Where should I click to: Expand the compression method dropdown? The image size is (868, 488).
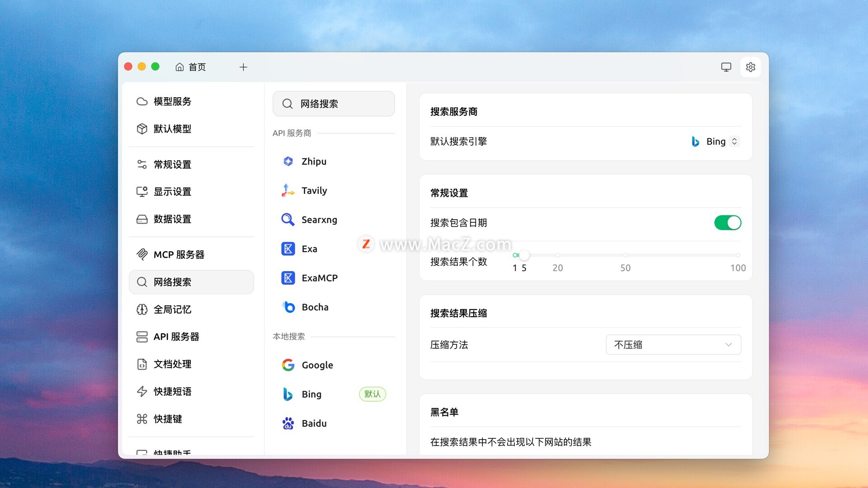click(x=673, y=345)
